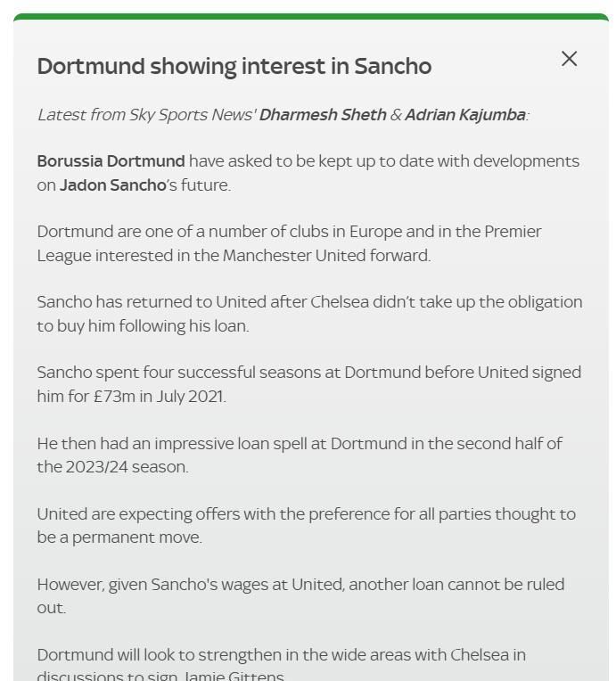Click "Latest from Sky Sports News'" italic text
Image resolution: width=616 pixels, height=681 pixels.
tap(147, 115)
